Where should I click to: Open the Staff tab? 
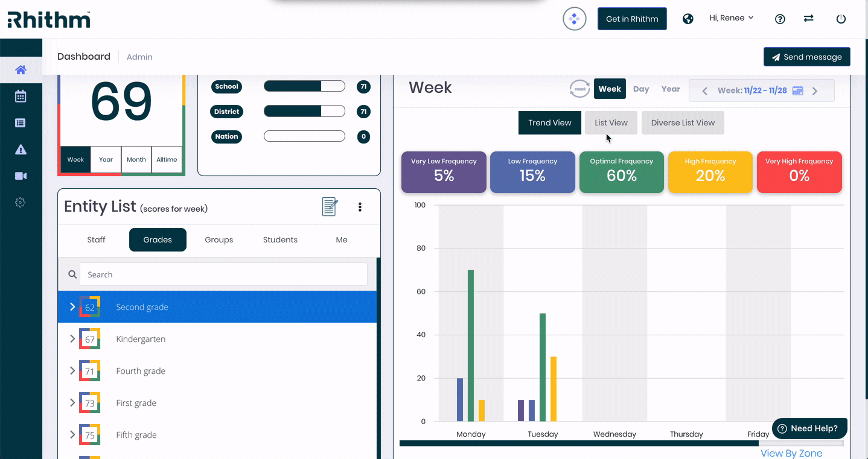[96, 239]
